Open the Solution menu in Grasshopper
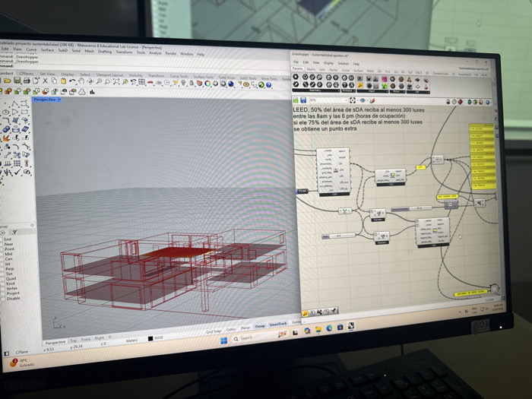 click(343, 63)
